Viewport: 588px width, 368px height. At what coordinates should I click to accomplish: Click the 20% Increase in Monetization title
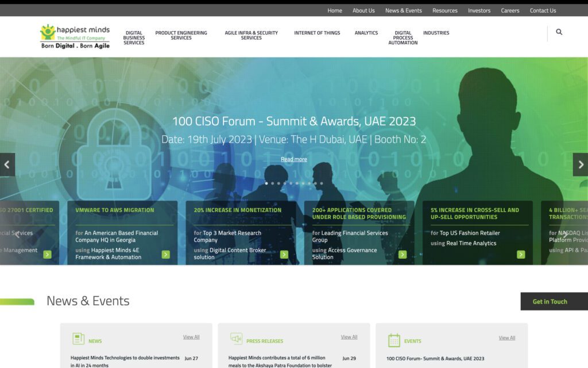(237, 210)
